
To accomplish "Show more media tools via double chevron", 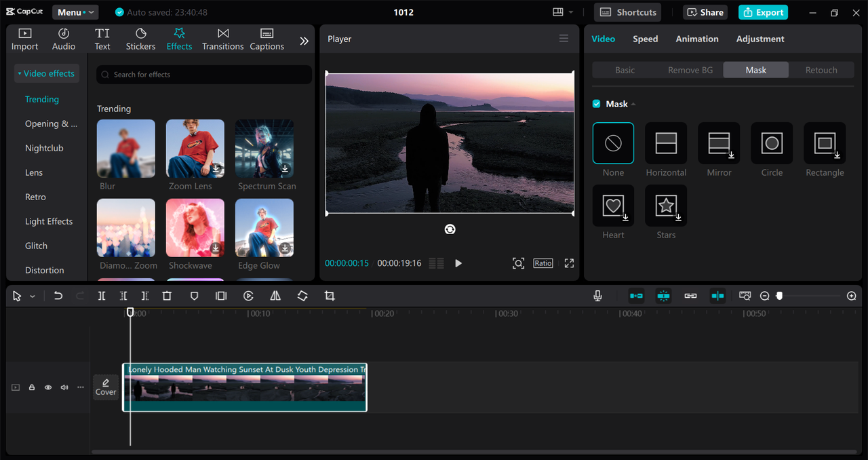I will pos(304,41).
